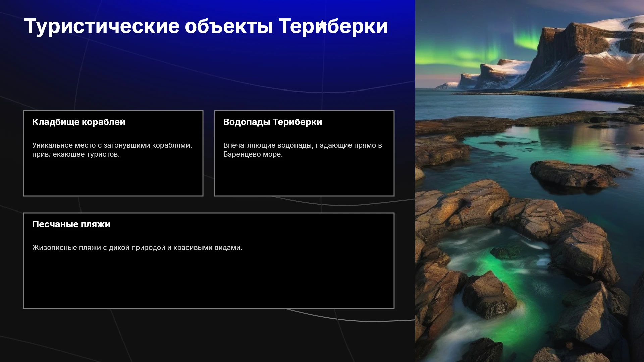Click the text about Баренцево море waterfalls
The height and width of the screenshot is (362, 644).
[303, 150]
